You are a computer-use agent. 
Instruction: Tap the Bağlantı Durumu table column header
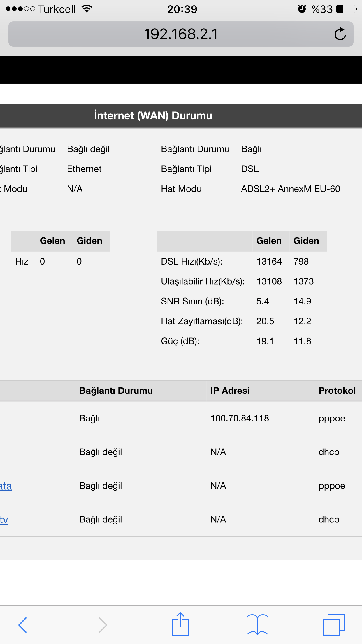click(x=116, y=391)
